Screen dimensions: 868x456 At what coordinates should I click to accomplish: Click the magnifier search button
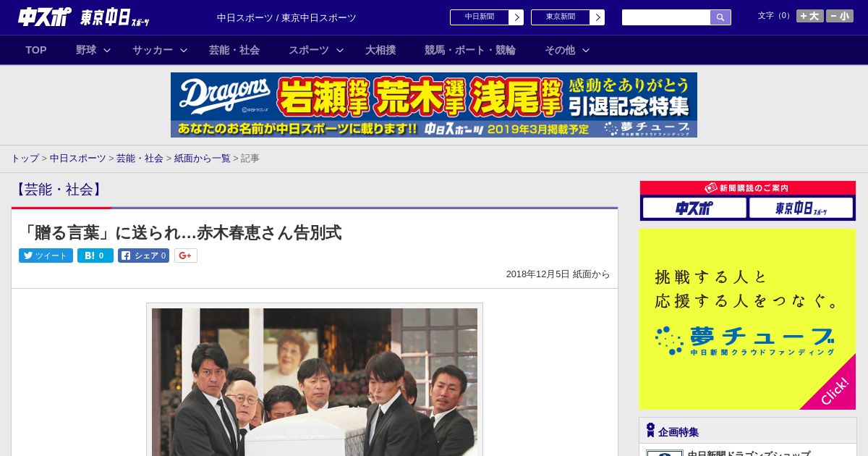pyautogui.click(x=720, y=17)
